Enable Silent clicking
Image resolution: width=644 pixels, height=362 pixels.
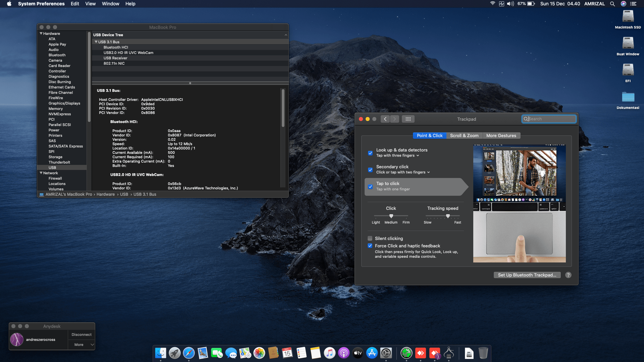point(370,238)
